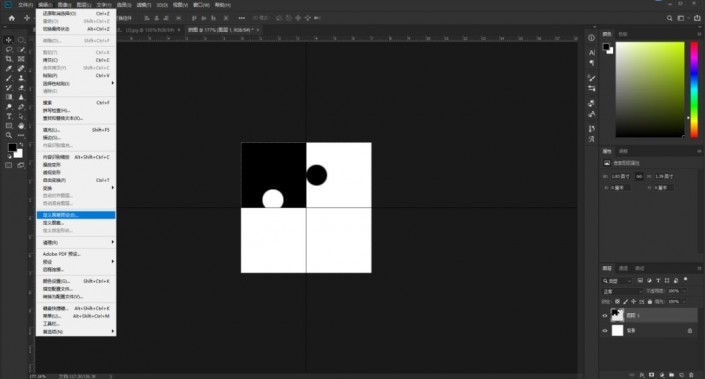Select the Path Selection arrow tool
This screenshot has width=705, height=379.
pyautogui.click(x=21, y=116)
